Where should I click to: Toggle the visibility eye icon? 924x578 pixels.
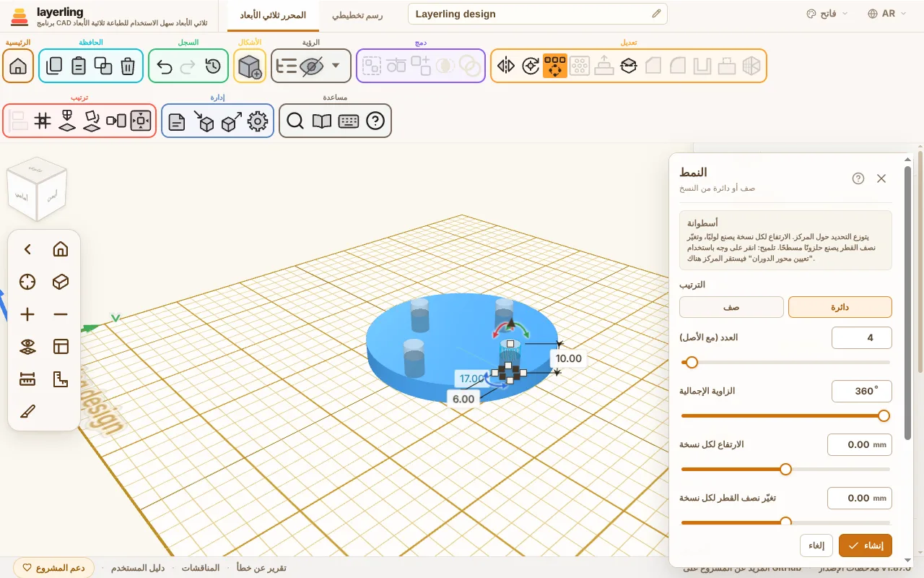[x=312, y=66]
